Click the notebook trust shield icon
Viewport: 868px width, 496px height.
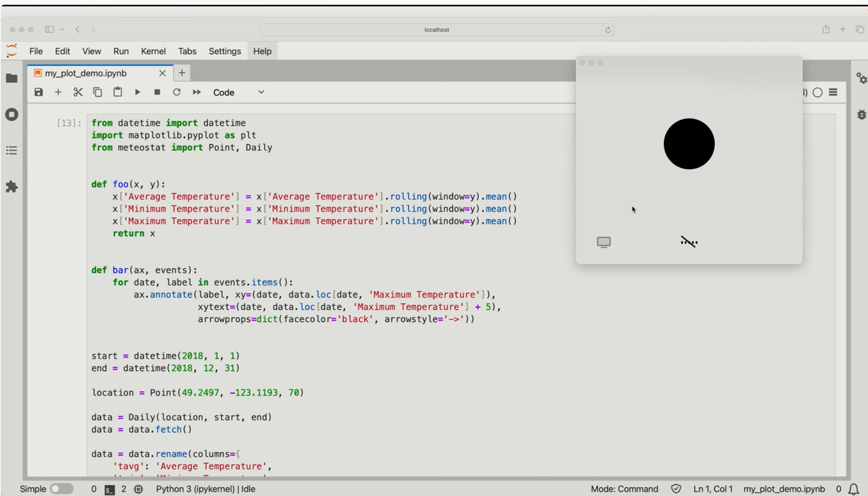coord(676,489)
